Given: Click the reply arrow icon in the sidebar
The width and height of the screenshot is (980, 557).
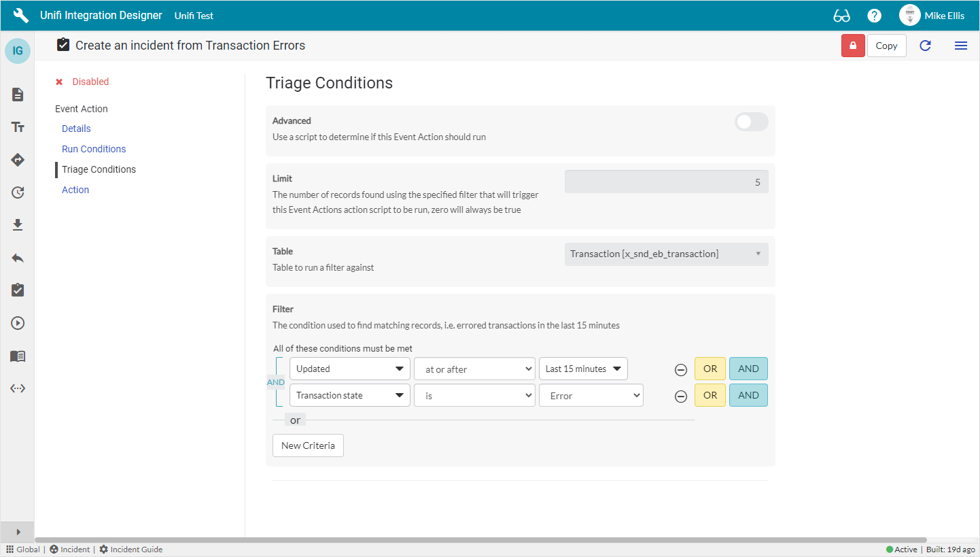Looking at the screenshot, I should pyautogui.click(x=18, y=258).
